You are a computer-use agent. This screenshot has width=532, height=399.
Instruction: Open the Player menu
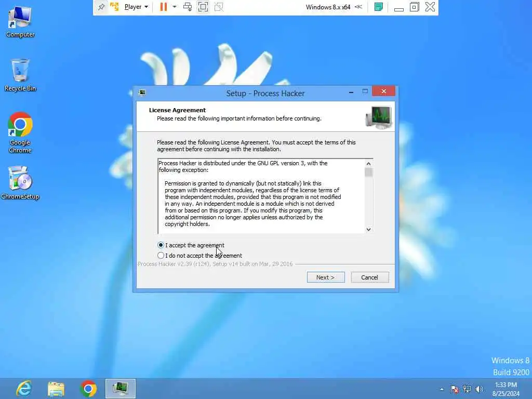[x=136, y=7]
